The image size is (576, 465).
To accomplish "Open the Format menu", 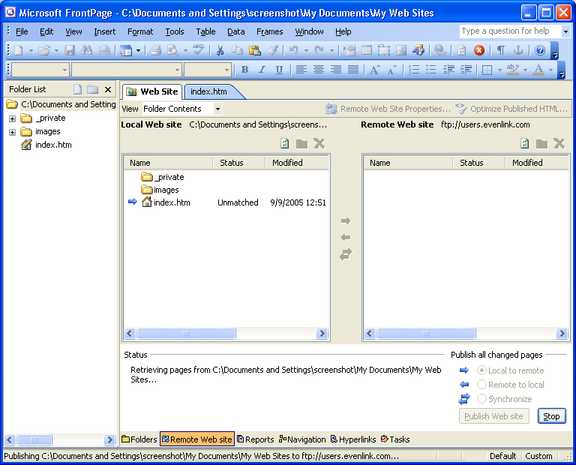I will [140, 32].
